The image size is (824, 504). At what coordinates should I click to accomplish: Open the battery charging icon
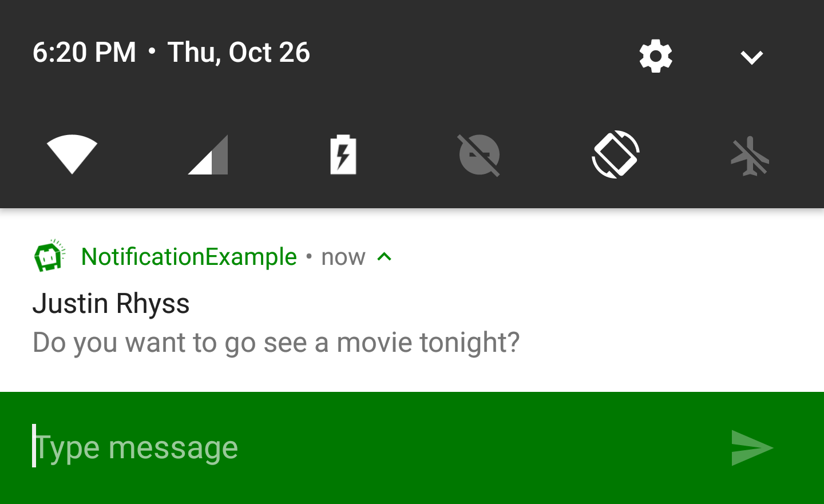(343, 154)
